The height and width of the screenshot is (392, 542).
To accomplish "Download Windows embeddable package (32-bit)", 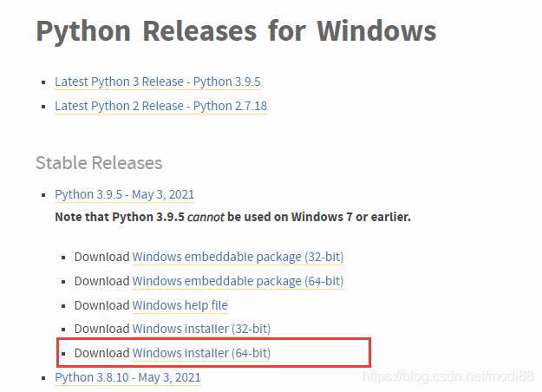I will click(x=238, y=257).
